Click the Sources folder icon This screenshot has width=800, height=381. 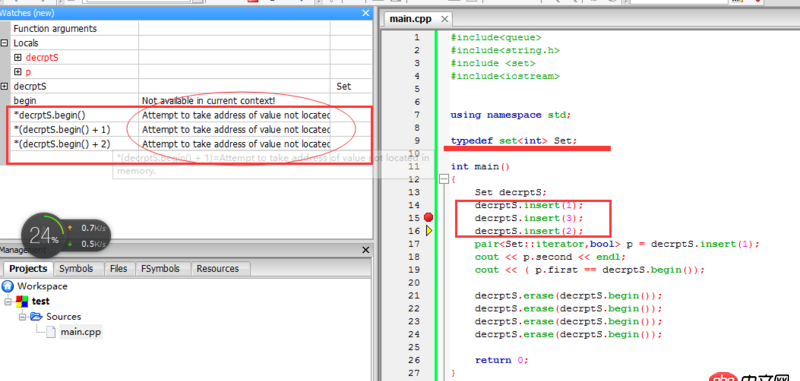tap(36, 317)
